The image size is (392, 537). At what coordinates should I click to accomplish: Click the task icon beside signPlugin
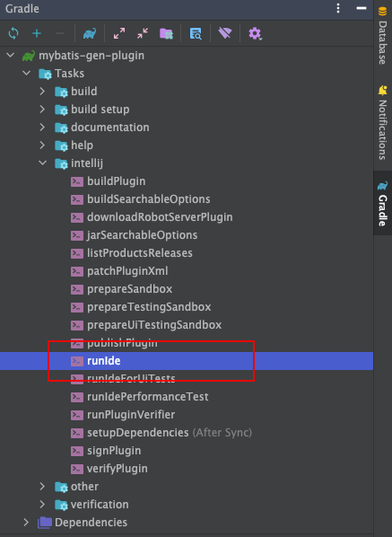click(77, 451)
